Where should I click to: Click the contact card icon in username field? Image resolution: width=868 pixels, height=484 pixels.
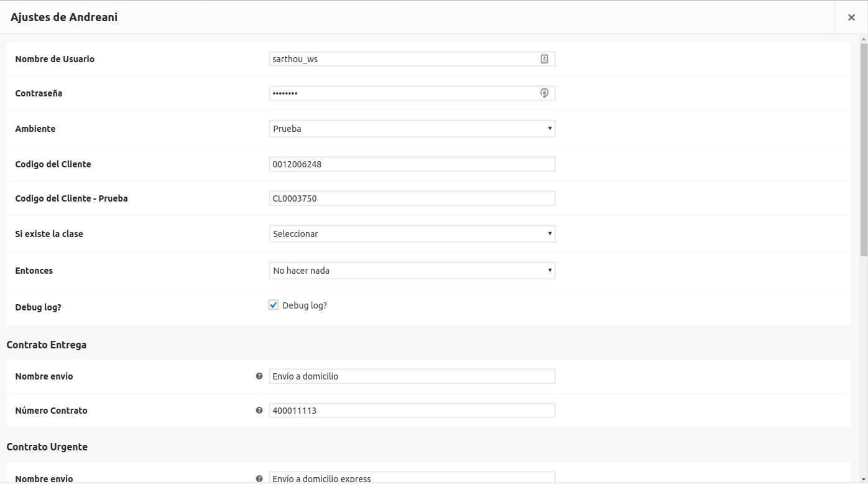pos(544,59)
